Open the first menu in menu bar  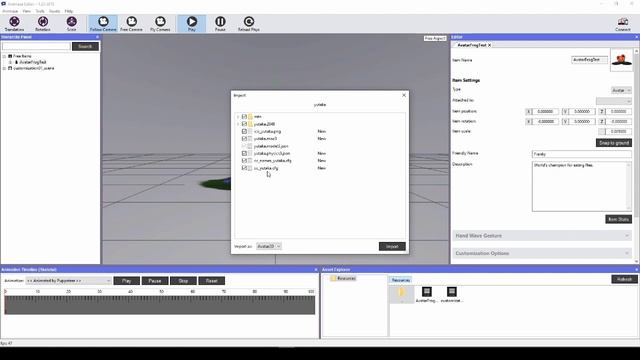point(10,11)
